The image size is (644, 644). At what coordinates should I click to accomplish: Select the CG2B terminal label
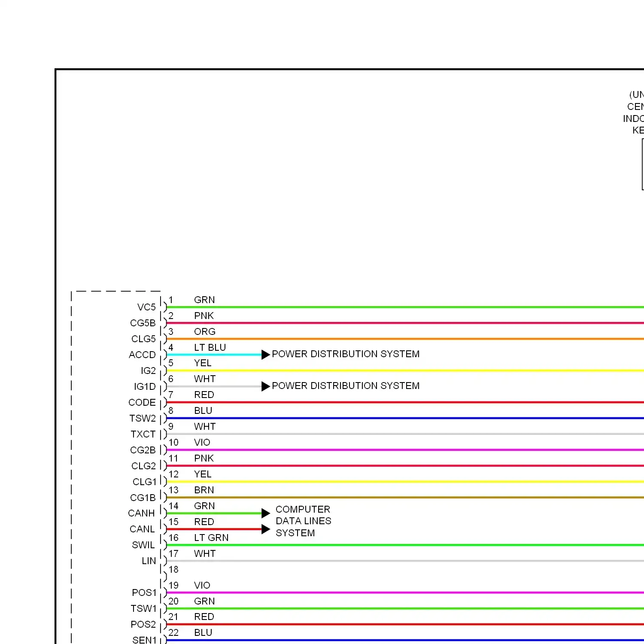click(143, 450)
